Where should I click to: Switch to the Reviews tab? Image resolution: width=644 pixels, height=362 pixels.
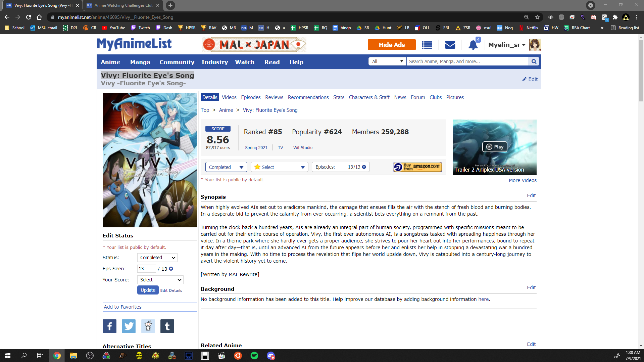[x=274, y=97]
